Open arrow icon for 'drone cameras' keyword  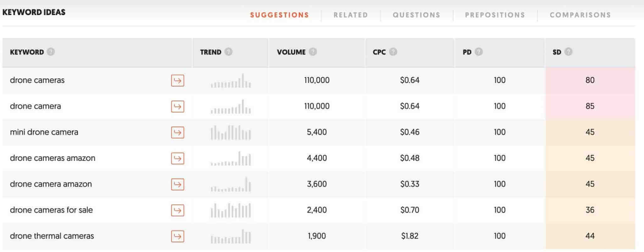pos(177,80)
